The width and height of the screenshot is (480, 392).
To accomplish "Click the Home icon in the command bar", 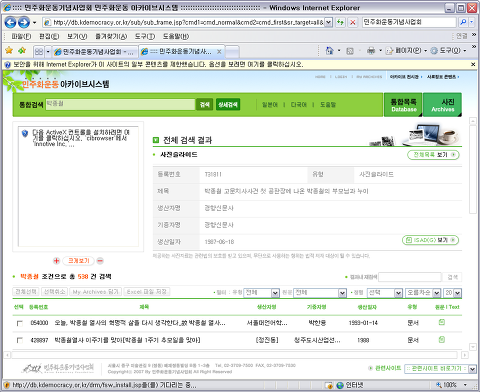I will (x=329, y=51).
